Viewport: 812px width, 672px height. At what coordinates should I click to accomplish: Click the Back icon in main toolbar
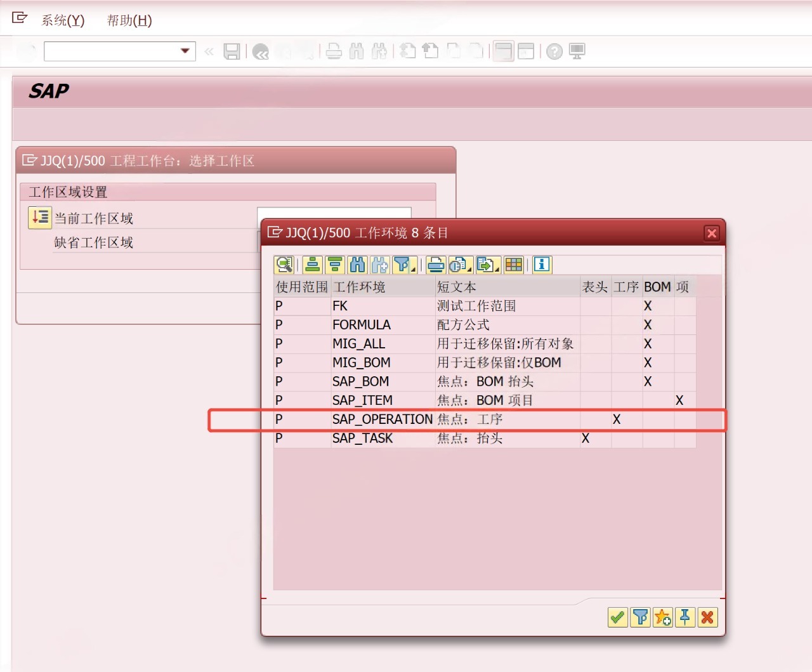pos(261,51)
